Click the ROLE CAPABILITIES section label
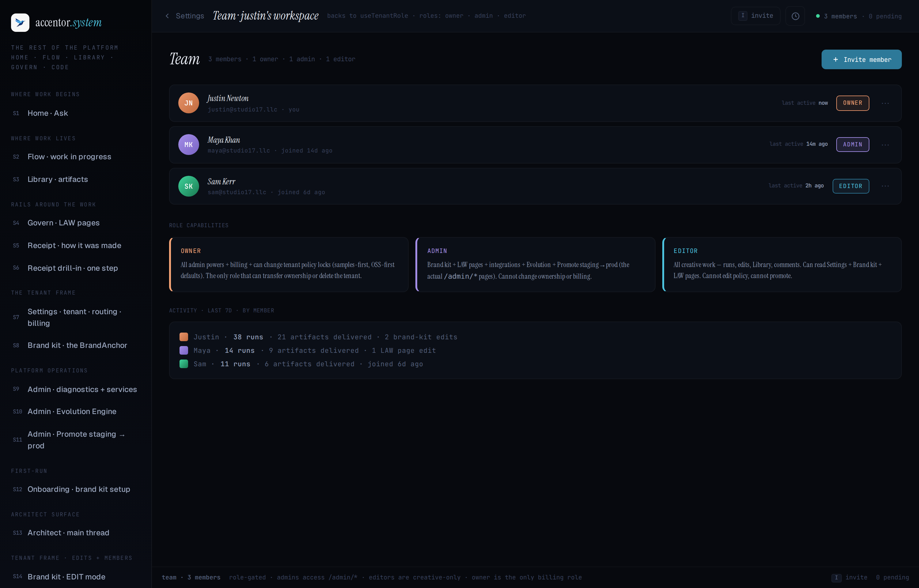Viewport: 919px width, 588px height. click(199, 225)
